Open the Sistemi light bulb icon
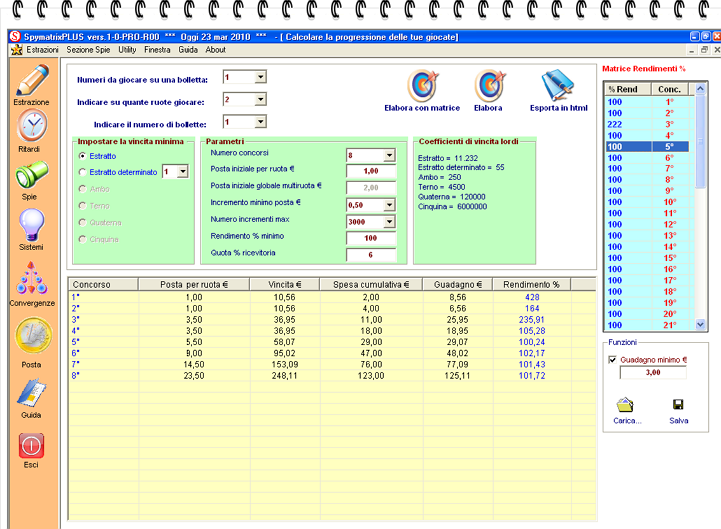The width and height of the screenshot is (721, 529). pyautogui.click(x=32, y=224)
